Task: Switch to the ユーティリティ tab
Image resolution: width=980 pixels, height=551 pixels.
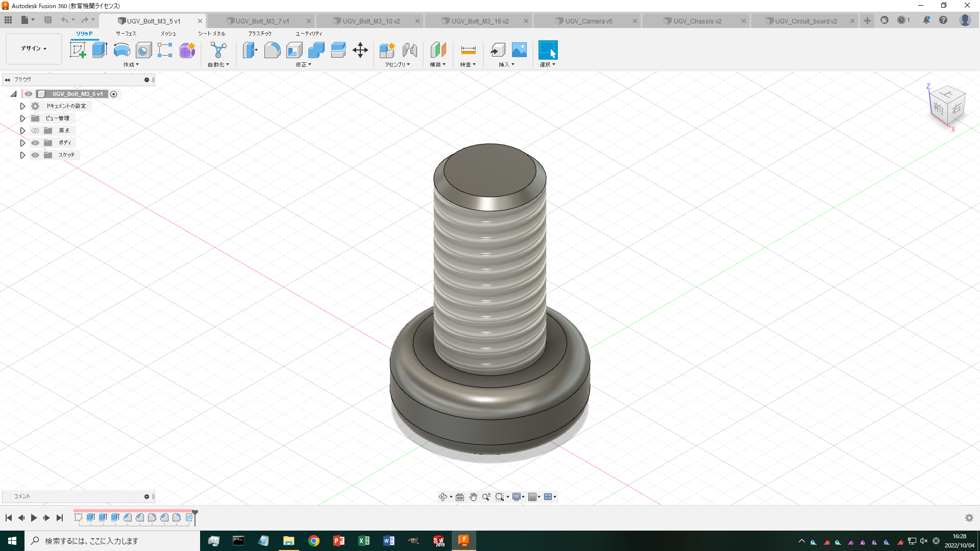Action: 309,34
